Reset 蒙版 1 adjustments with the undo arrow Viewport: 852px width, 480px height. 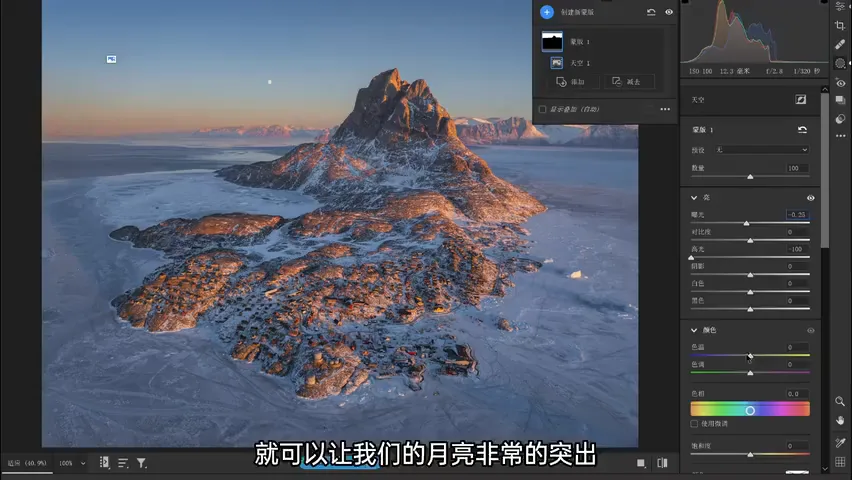[x=802, y=129]
